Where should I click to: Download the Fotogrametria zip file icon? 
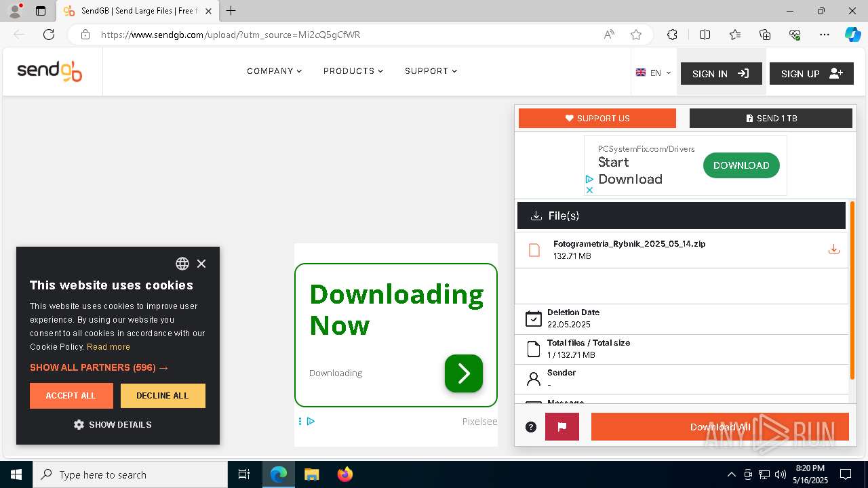(834, 249)
